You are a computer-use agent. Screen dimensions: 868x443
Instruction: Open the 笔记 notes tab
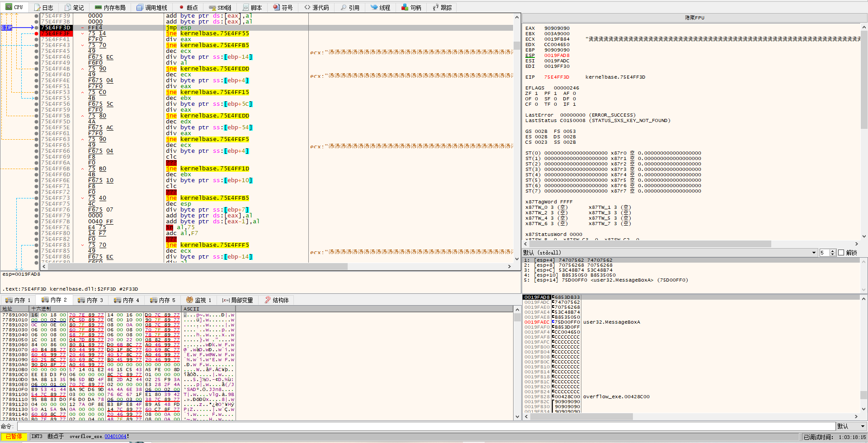click(74, 8)
